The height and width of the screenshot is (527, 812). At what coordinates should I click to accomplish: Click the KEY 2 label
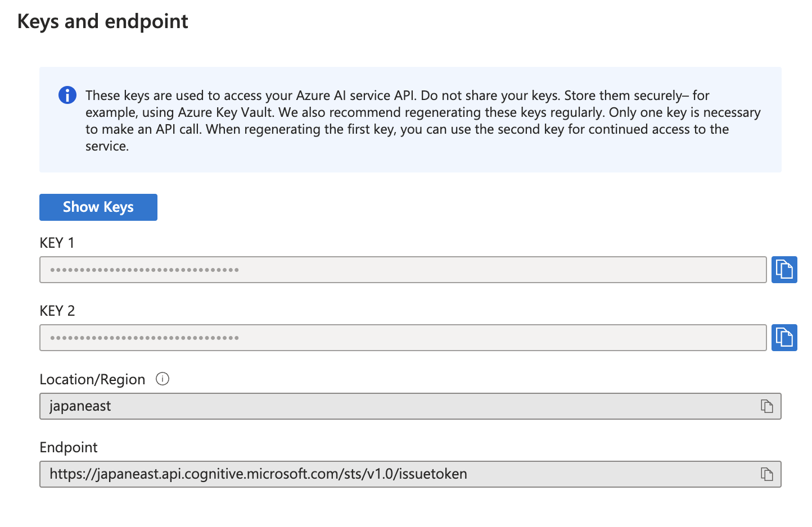tap(57, 311)
